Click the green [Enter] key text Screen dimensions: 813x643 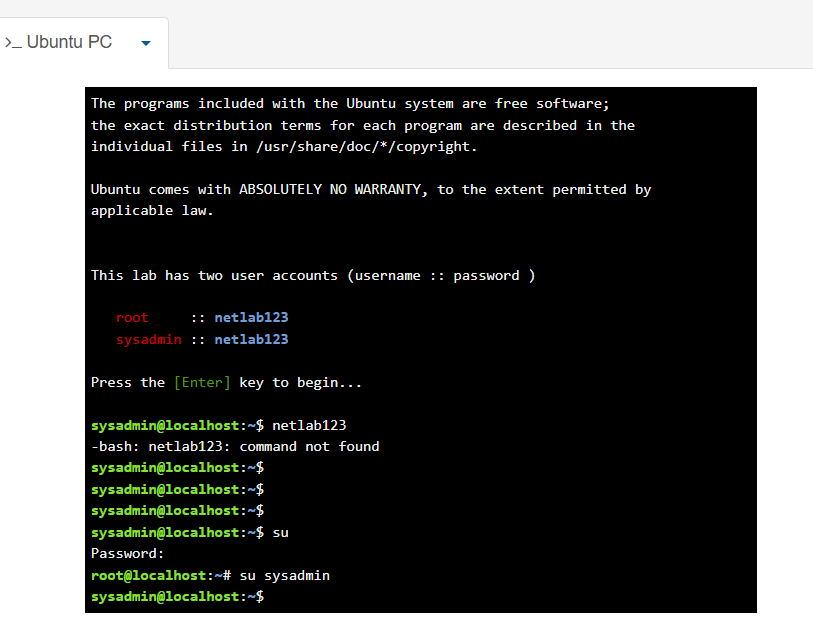click(202, 383)
